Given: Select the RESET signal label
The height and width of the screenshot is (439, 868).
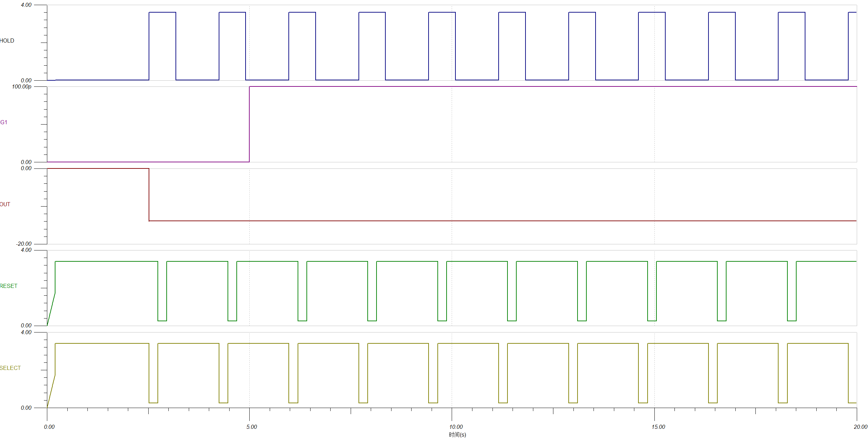Looking at the screenshot, I should point(9,286).
